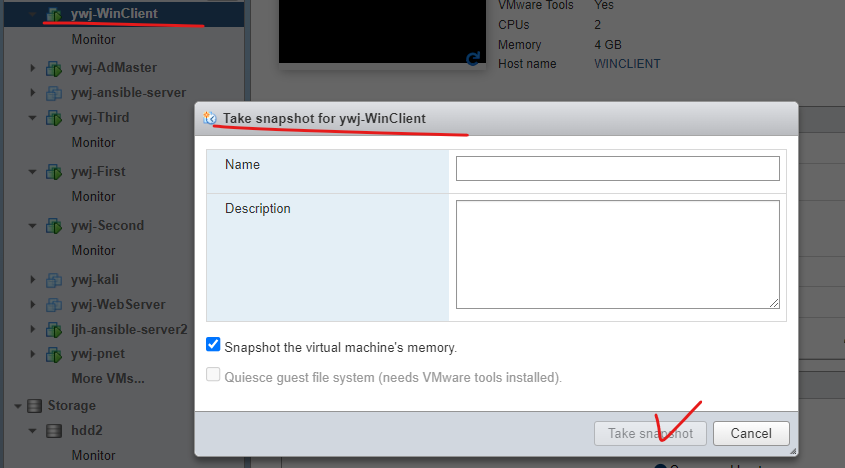This screenshot has width=845, height=468.
Task: Select the ywj-WinClient tree label
Action: (114, 13)
